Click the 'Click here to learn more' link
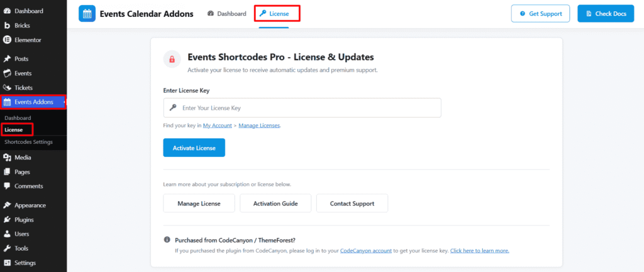644x272 pixels. [480, 250]
